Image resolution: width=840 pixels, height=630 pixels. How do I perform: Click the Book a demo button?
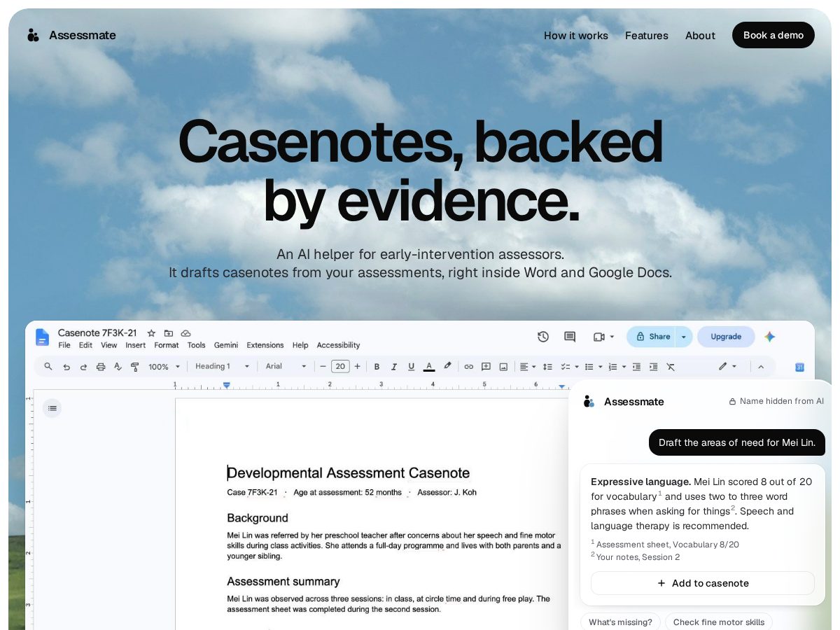773,35
